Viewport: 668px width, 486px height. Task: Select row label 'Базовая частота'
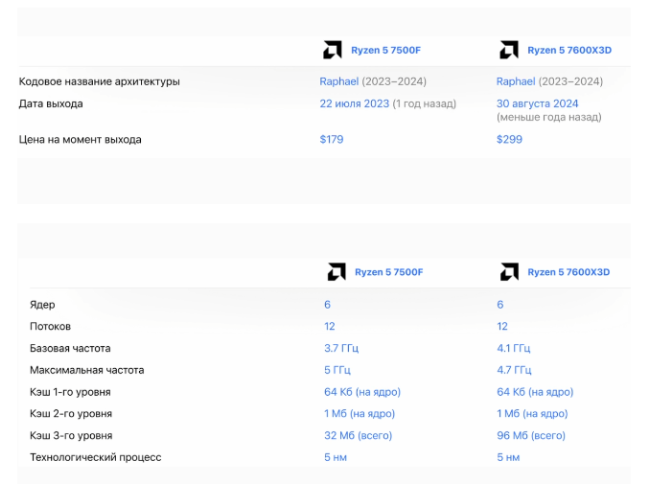point(70,348)
